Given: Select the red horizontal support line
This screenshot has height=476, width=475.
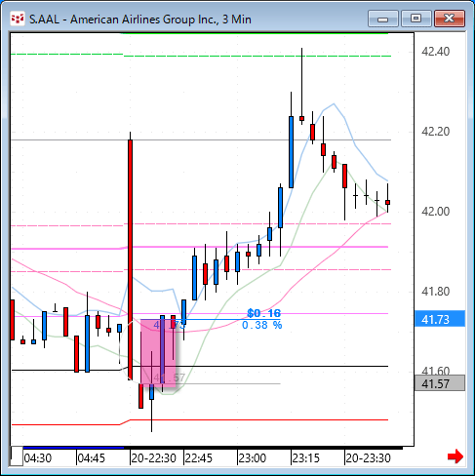Looking at the screenshot, I should (x=200, y=420).
